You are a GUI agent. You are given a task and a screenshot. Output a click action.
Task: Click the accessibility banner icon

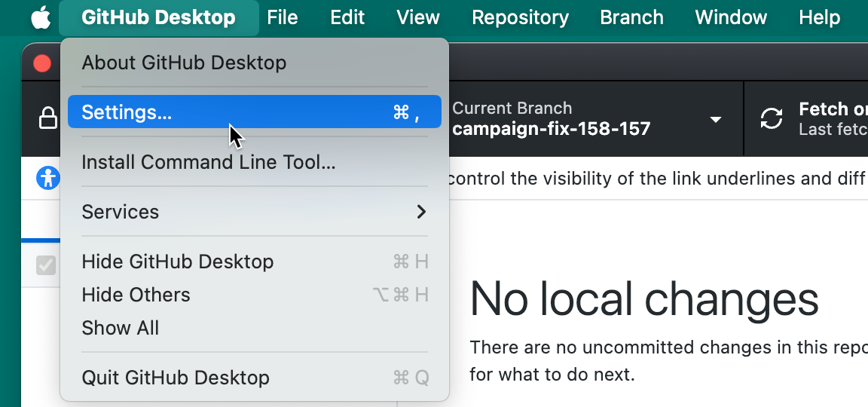point(47,179)
